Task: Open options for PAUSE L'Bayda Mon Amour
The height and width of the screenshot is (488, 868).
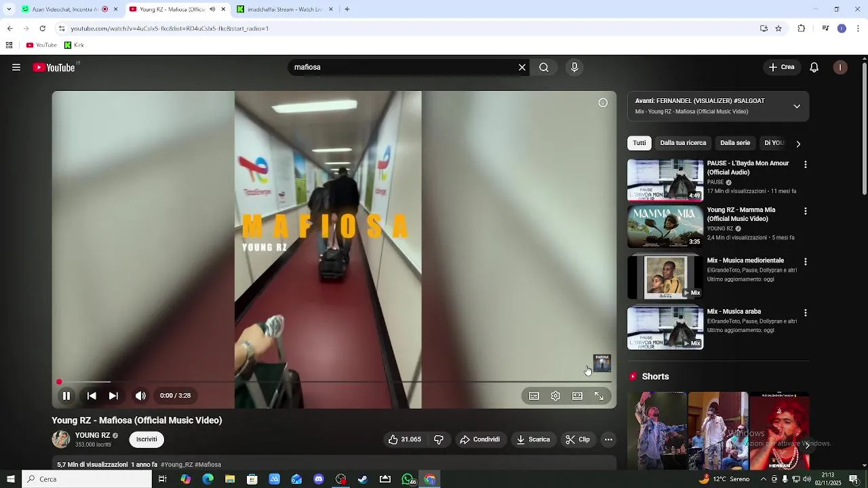Action: [x=806, y=165]
